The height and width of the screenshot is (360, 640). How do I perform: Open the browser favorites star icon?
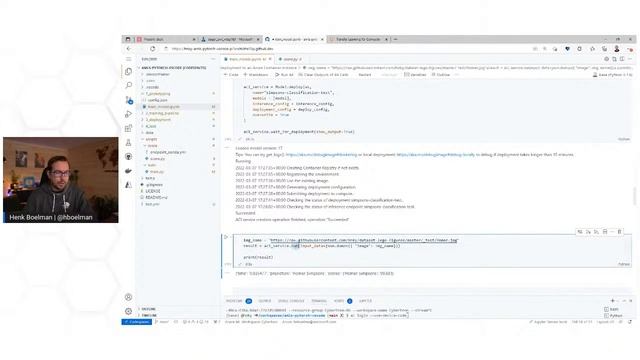(592, 49)
